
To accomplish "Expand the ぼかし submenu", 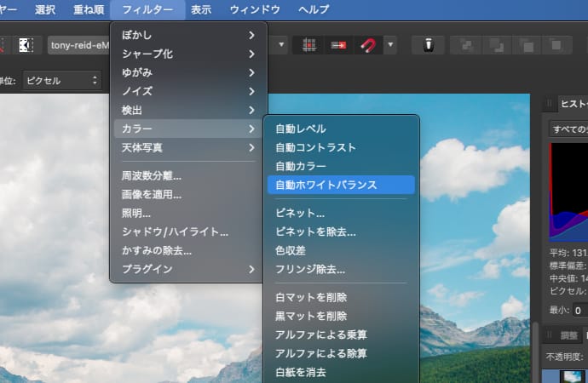I will [188, 35].
